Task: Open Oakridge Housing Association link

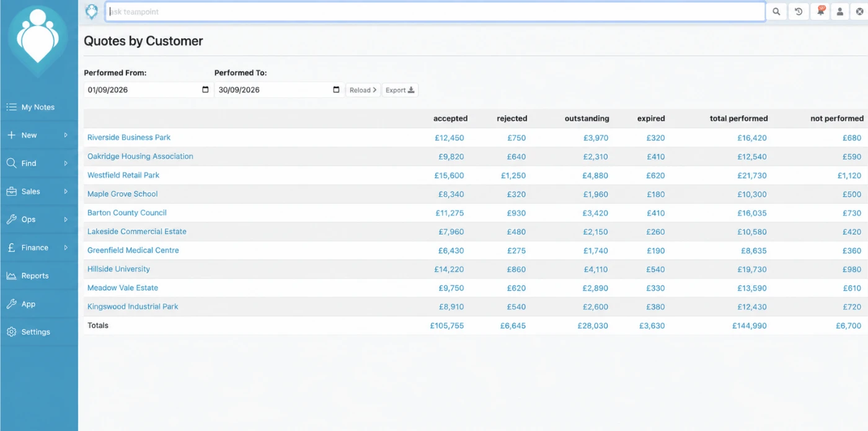Action: coord(140,156)
